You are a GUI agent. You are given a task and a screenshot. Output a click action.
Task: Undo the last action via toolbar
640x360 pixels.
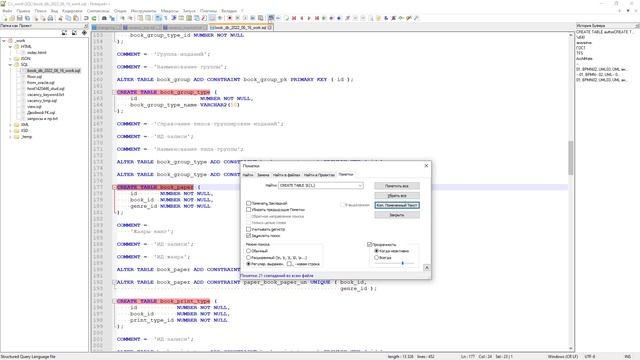coord(86,18)
